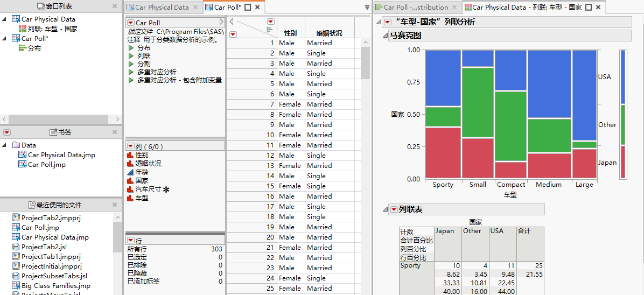Collapse the "车型-国家"列联分析 outline

[379, 22]
